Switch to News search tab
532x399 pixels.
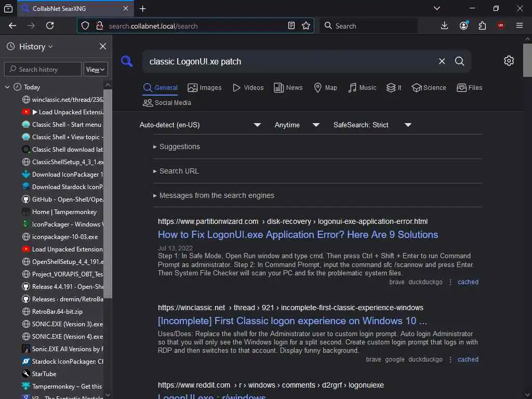[x=288, y=88]
